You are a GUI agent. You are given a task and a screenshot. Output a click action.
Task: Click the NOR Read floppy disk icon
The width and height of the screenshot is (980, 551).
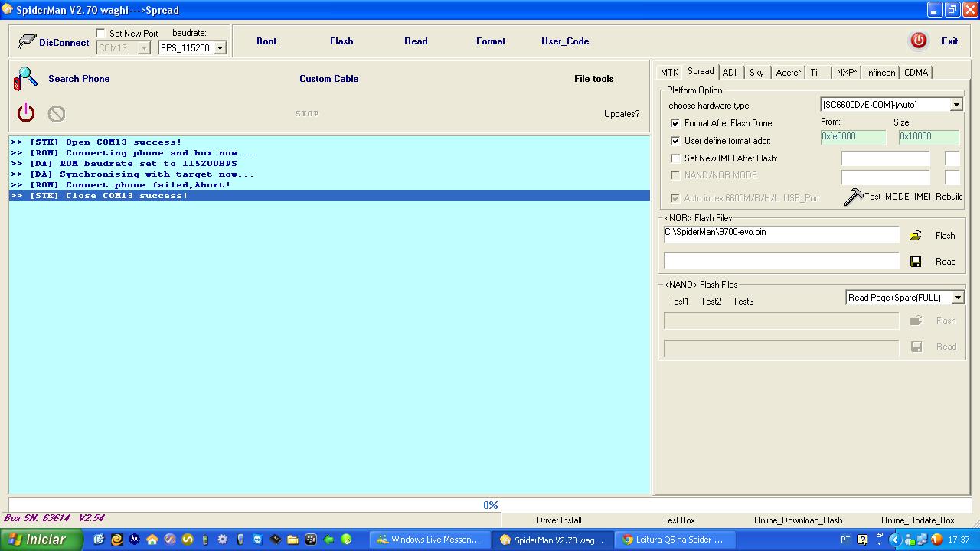tap(916, 262)
